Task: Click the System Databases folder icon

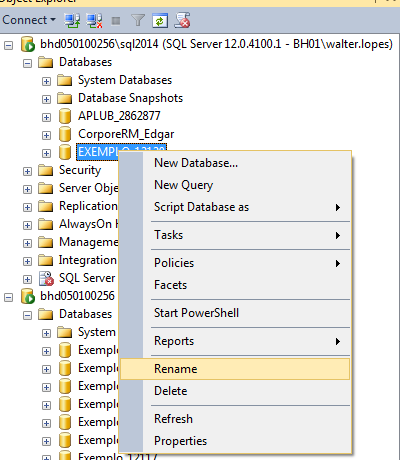Action: coord(64,80)
